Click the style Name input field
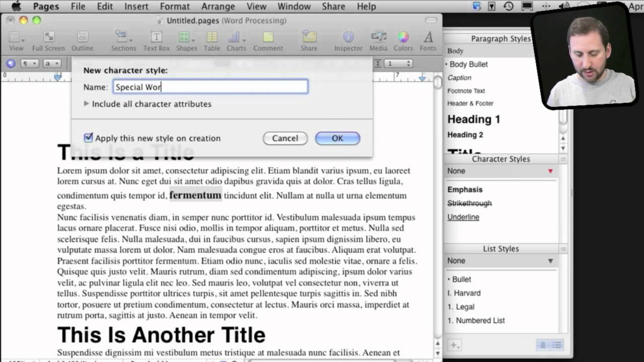The height and width of the screenshot is (362, 644). point(210,87)
